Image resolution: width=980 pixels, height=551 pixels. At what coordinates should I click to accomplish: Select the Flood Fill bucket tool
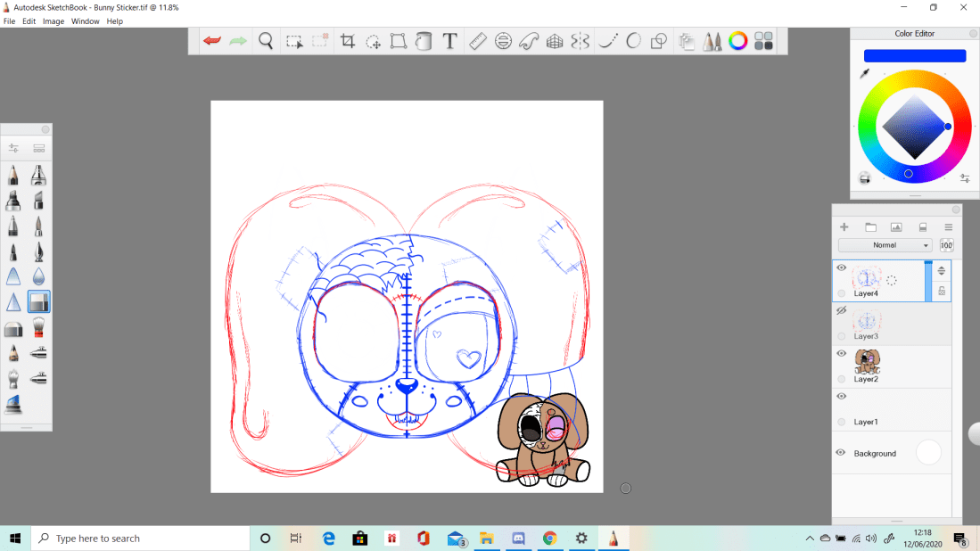click(x=424, y=41)
